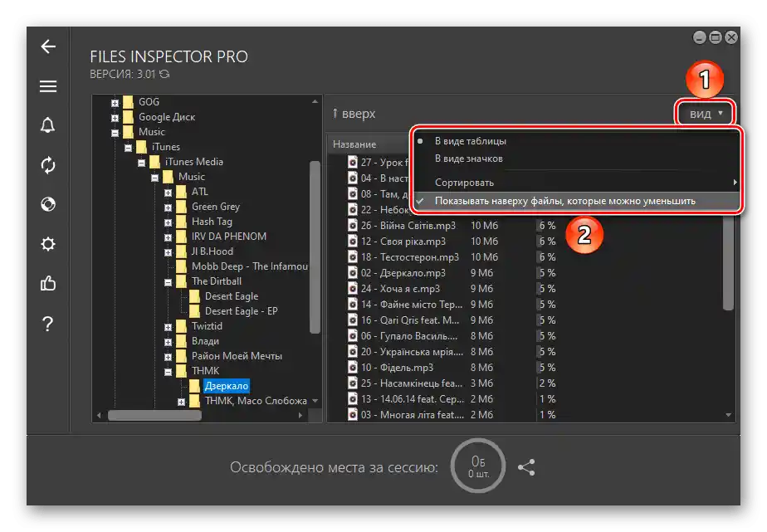Click the tree vertical scrollbar thumb
The width and height of the screenshot is (767, 532).
pos(315,247)
